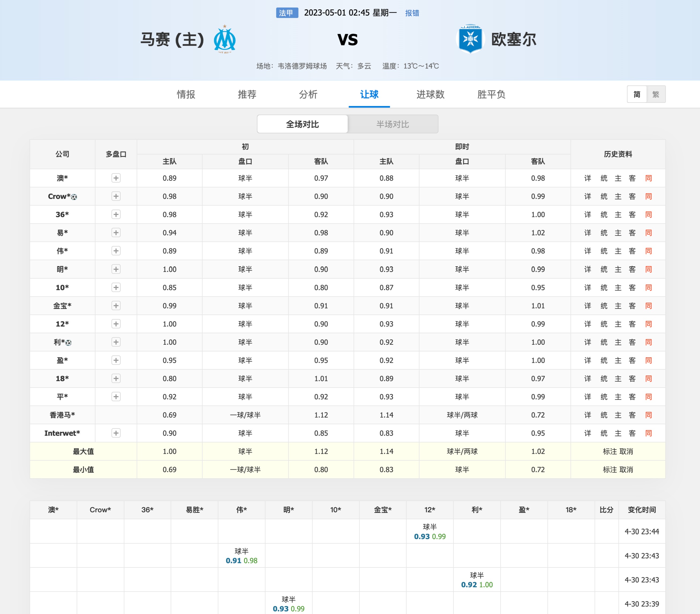Expand multi-handicap for 平* row

[116, 397]
